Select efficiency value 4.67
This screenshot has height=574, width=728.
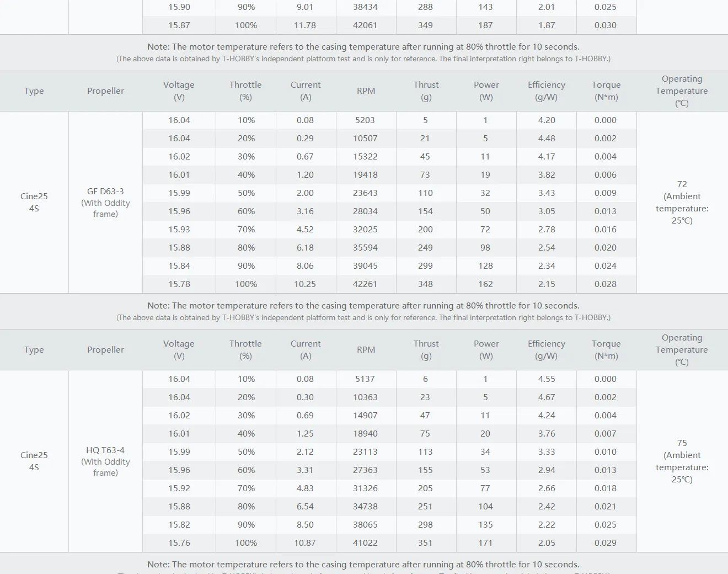546,397
